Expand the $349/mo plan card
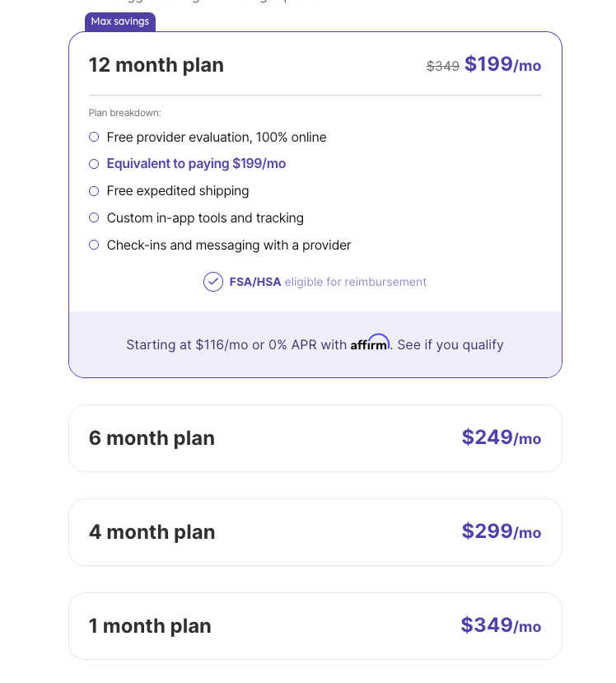Image resolution: width=616 pixels, height=683 pixels. coord(501,625)
